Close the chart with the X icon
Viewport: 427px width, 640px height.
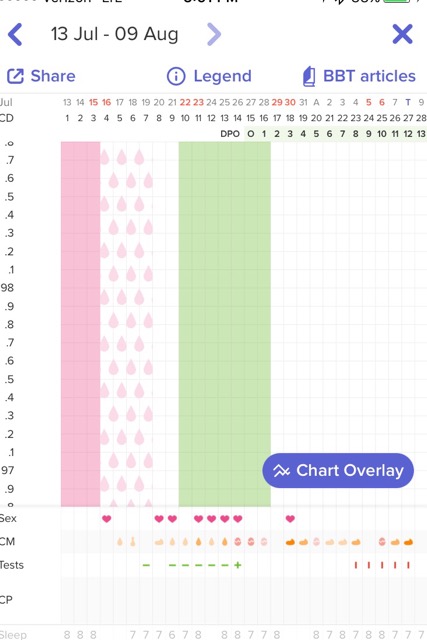pyautogui.click(x=403, y=34)
